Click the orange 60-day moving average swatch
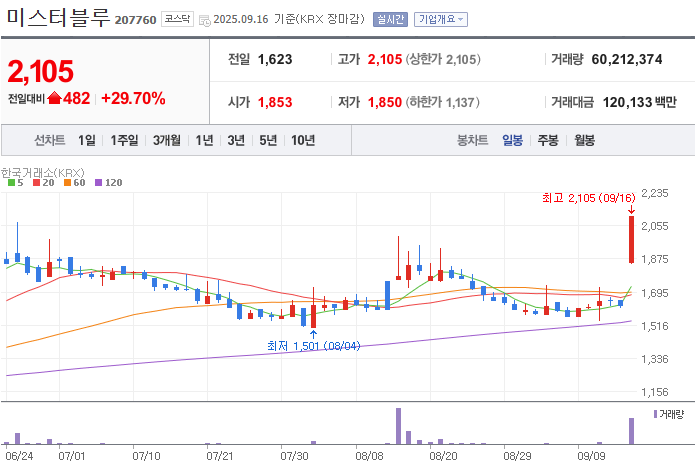695x476 pixels. tap(67, 183)
